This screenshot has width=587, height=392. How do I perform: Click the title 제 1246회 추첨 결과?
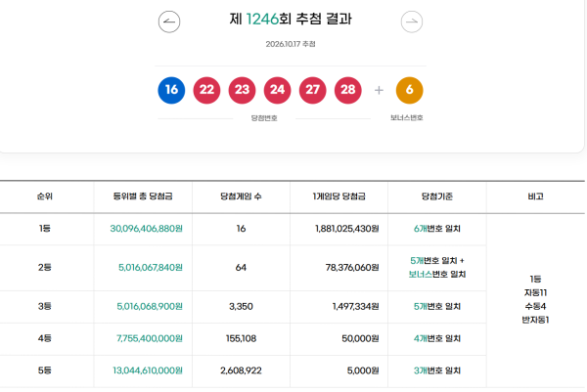coord(291,19)
